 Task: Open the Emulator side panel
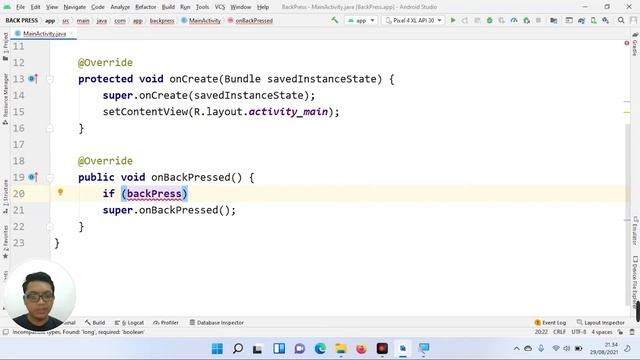[x=635, y=231]
